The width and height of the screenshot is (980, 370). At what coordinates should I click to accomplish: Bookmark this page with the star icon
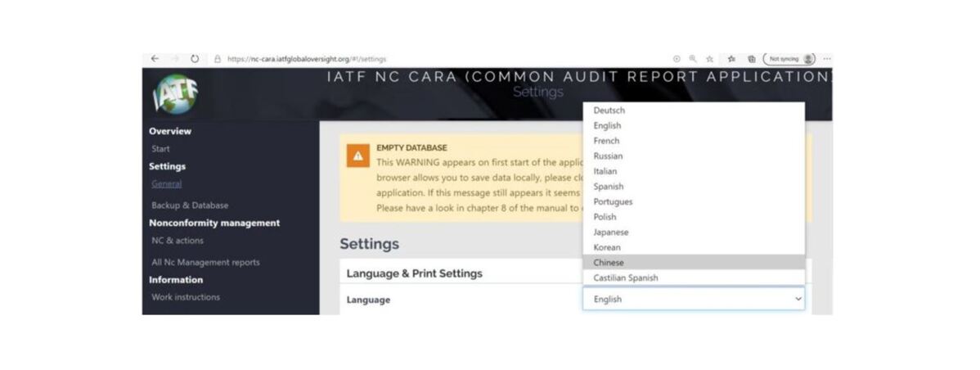pos(710,59)
